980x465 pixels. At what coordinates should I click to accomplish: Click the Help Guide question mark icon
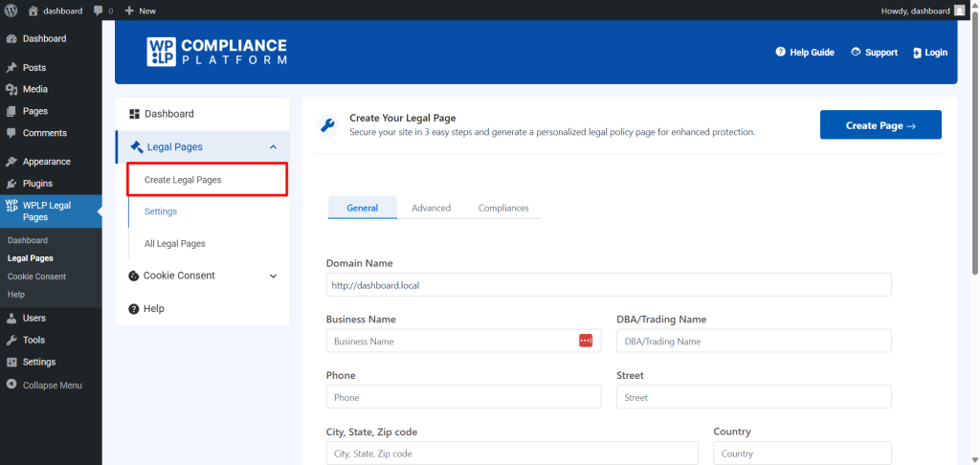[781, 52]
